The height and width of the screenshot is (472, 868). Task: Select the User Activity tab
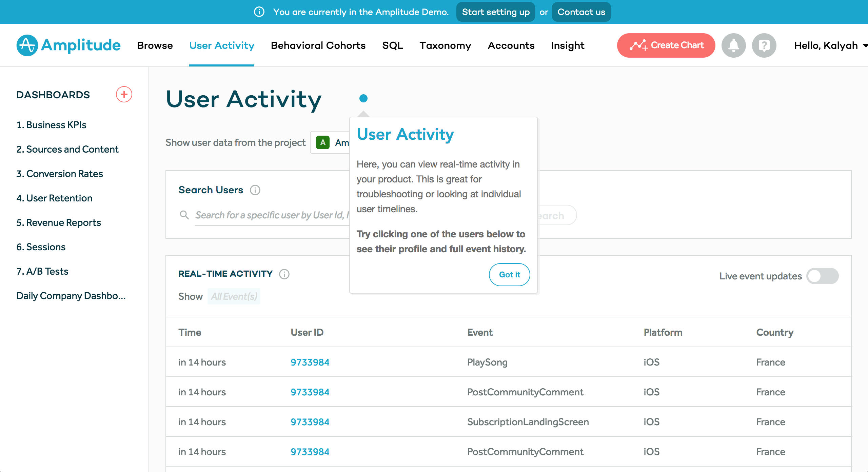pos(222,45)
